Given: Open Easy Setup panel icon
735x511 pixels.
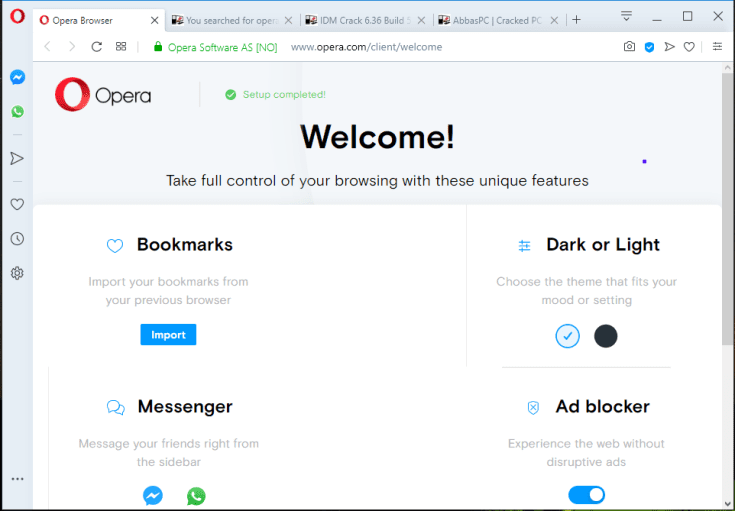Looking at the screenshot, I should tap(717, 46).
